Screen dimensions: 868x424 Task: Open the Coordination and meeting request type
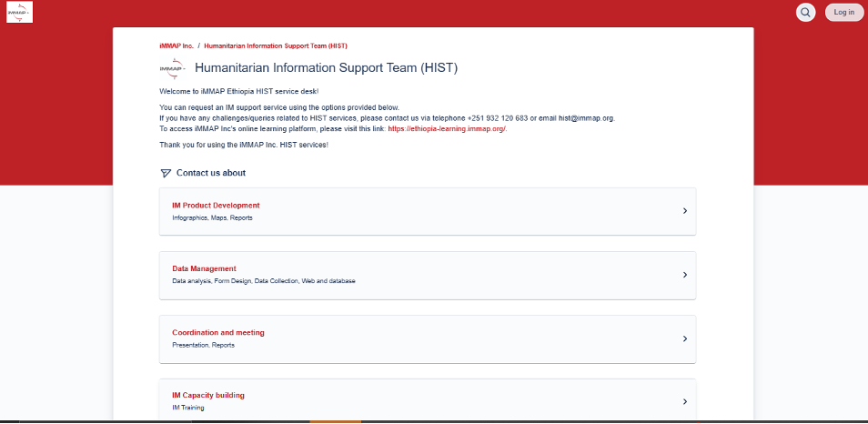click(x=428, y=339)
